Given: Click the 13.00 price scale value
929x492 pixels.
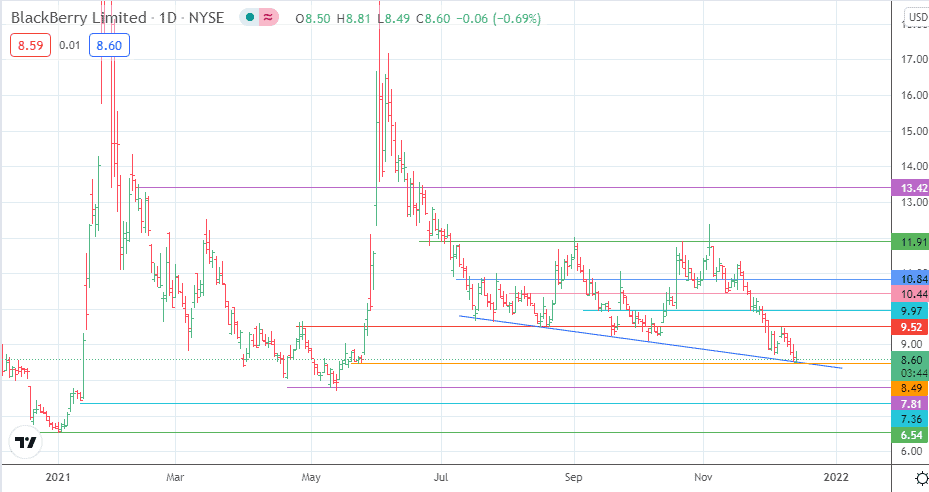Looking at the screenshot, I should 914,202.
